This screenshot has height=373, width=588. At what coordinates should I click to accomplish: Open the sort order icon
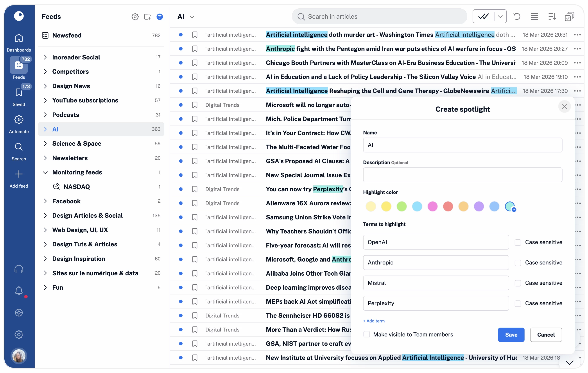[x=552, y=17]
